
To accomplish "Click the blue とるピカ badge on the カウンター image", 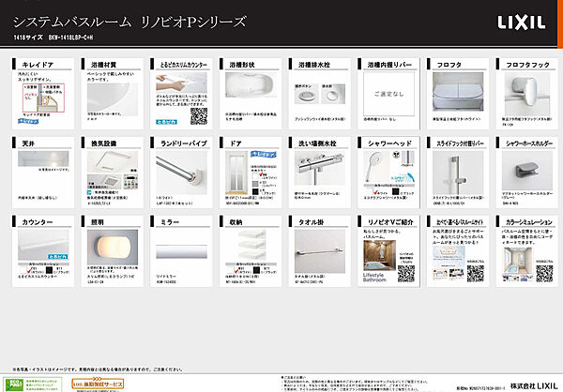I will click(58, 257).
